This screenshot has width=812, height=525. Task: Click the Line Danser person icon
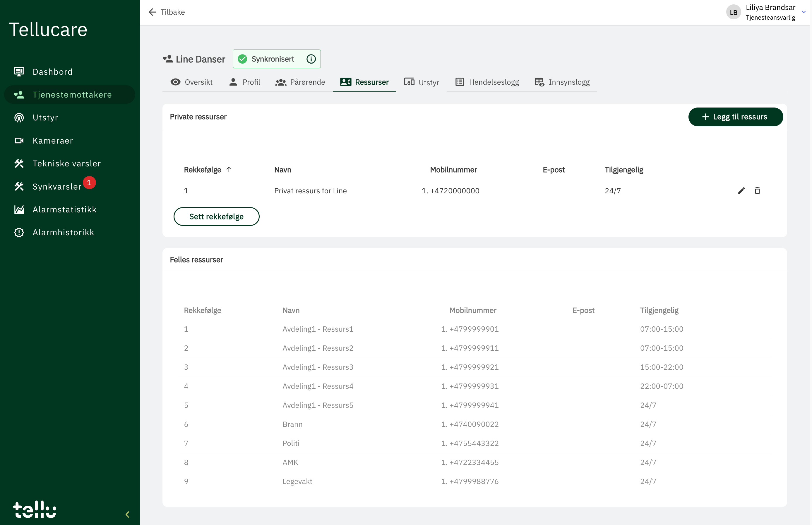coord(168,59)
